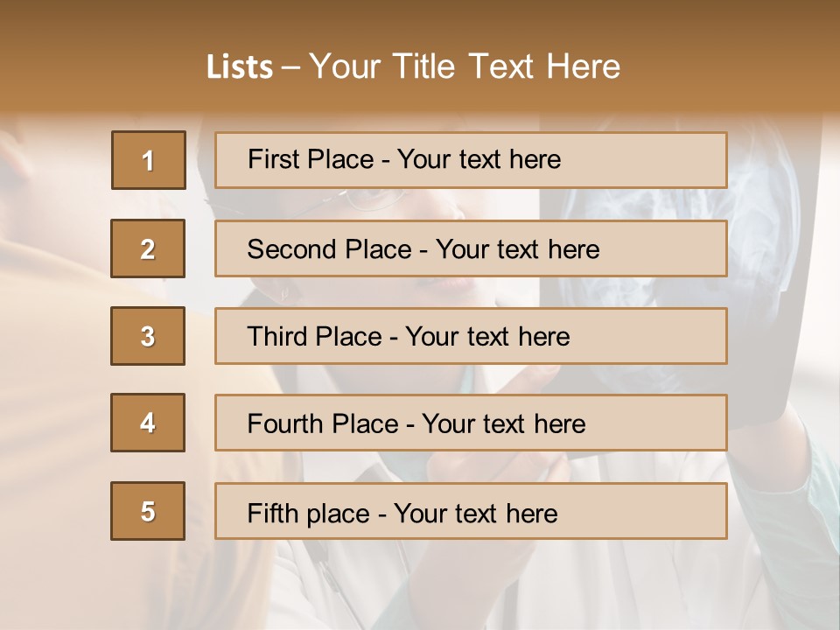
Task: Place cursor in 'Third Place' text bar
Action: point(471,336)
